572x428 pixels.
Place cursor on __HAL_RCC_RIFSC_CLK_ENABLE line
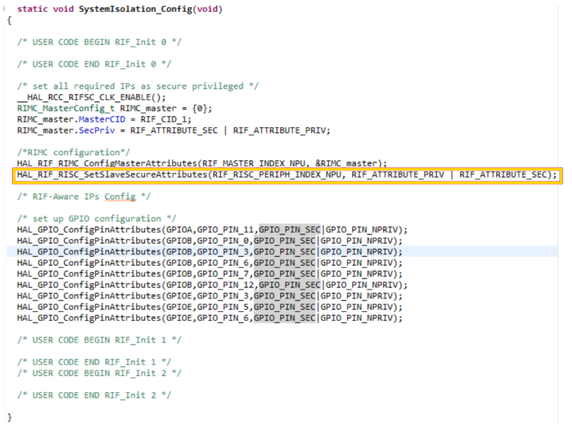click(x=91, y=97)
